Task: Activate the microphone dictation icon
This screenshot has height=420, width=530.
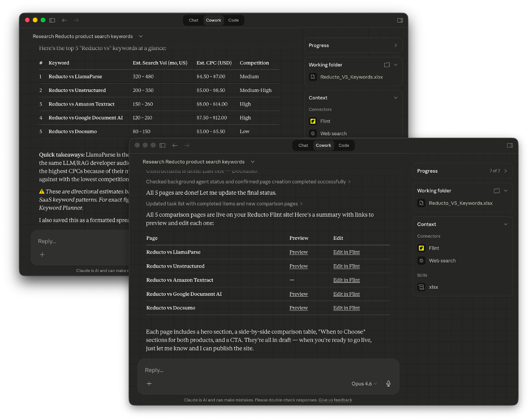Action: point(388,383)
